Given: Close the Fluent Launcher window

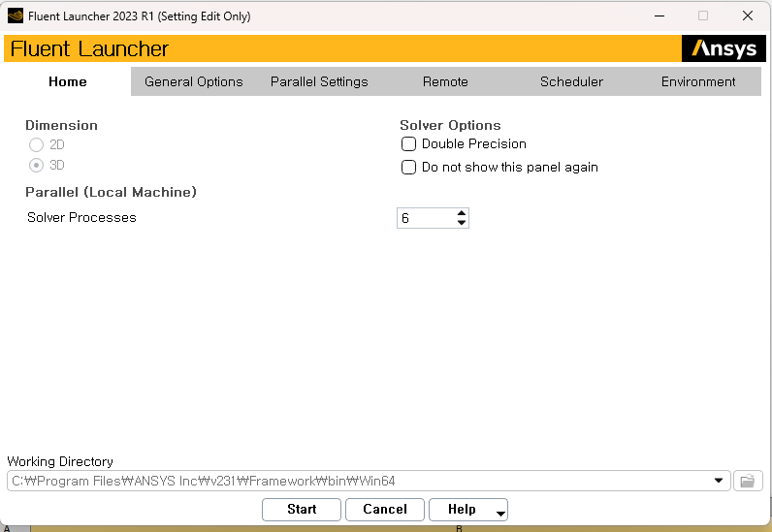Looking at the screenshot, I should click(748, 16).
